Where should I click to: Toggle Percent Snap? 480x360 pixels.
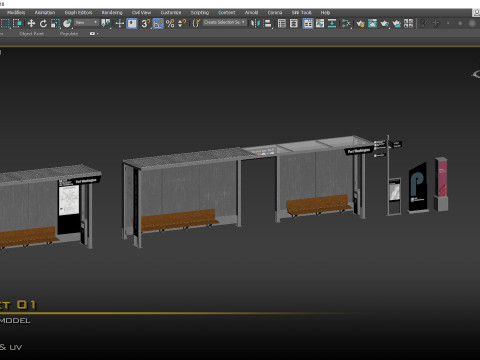point(170,23)
